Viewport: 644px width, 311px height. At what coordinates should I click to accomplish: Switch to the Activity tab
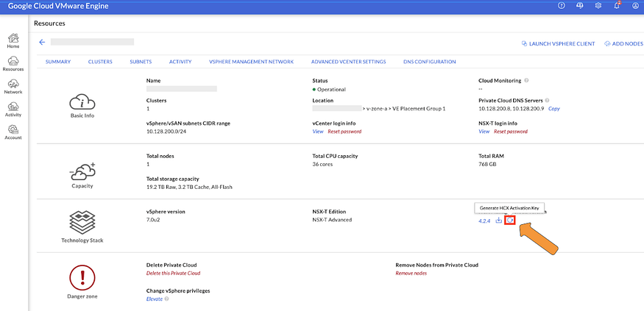coord(180,62)
